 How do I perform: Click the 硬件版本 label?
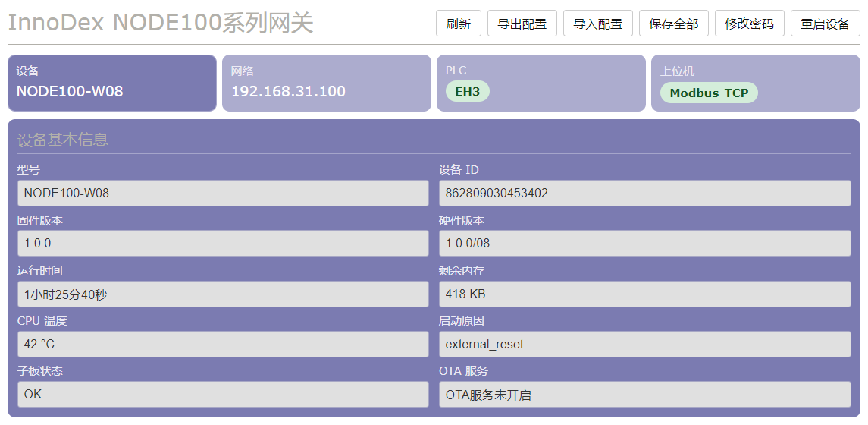click(x=462, y=221)
